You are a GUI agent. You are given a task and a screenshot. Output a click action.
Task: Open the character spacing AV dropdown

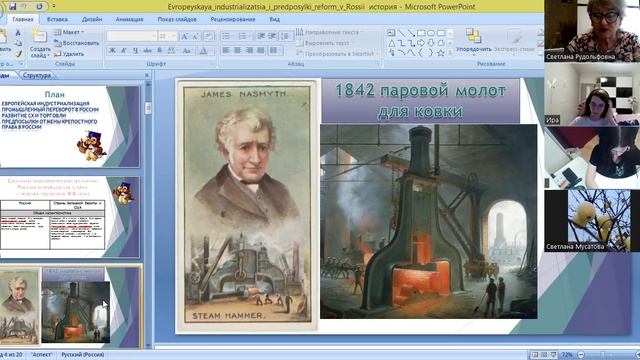click(172, 51)
